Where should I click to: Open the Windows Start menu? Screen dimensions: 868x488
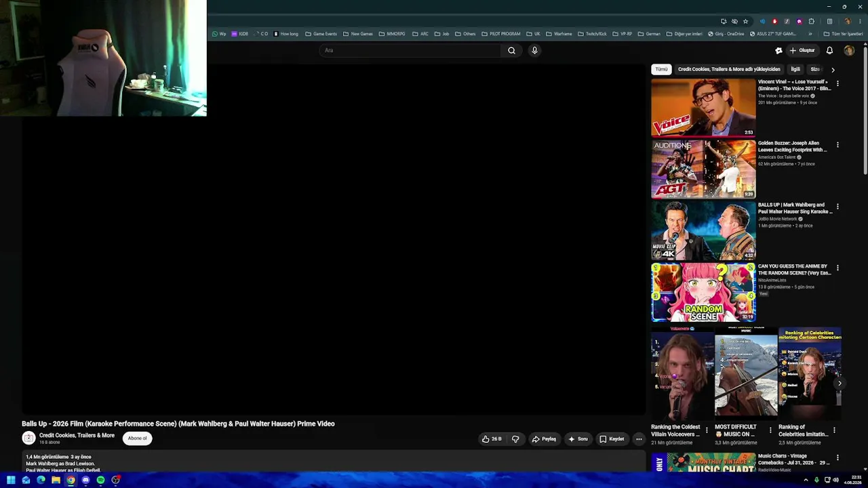[11, 480]
